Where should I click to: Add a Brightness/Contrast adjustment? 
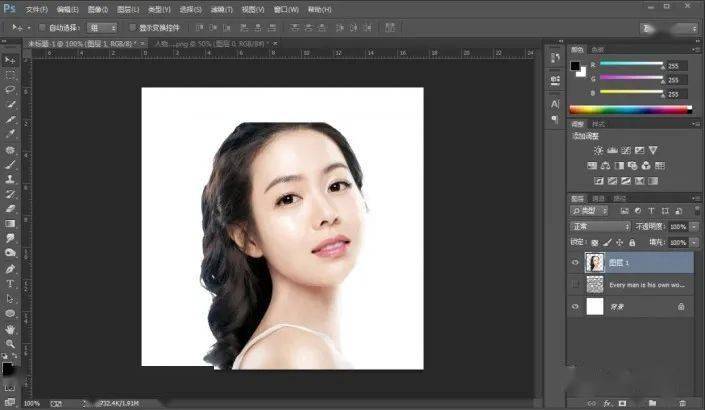pos(598,150)
